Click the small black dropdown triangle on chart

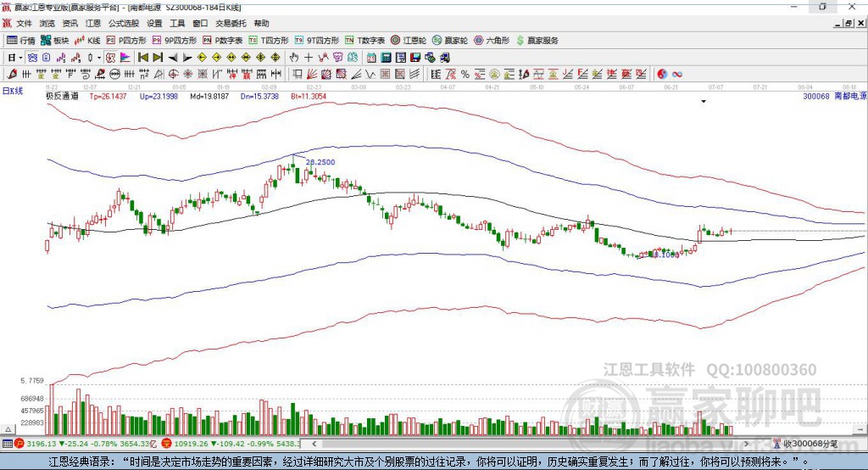(704, 102)
